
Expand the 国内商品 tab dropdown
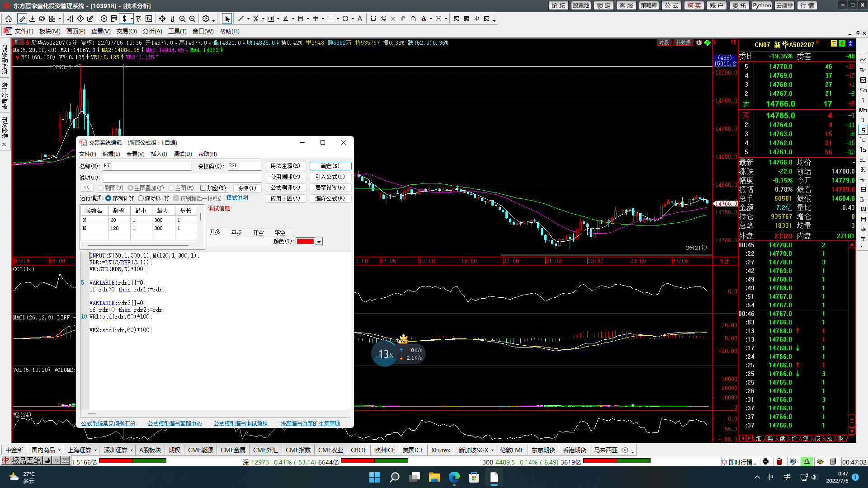59,450
